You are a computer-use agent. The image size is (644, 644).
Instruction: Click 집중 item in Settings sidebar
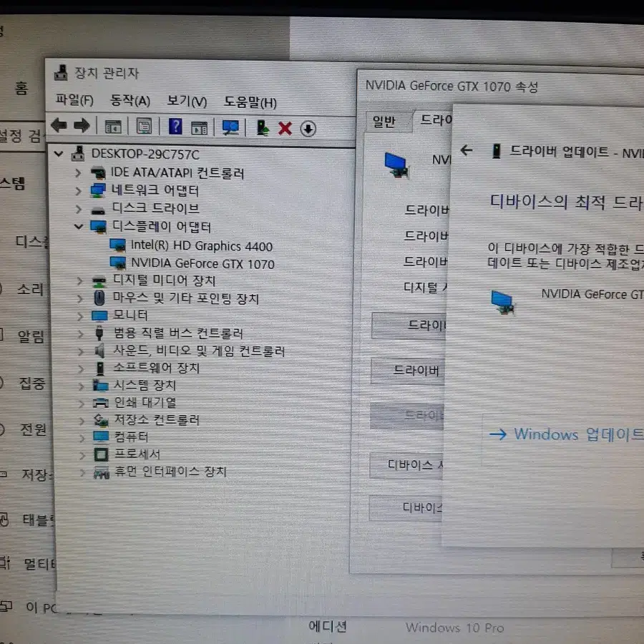31,384
